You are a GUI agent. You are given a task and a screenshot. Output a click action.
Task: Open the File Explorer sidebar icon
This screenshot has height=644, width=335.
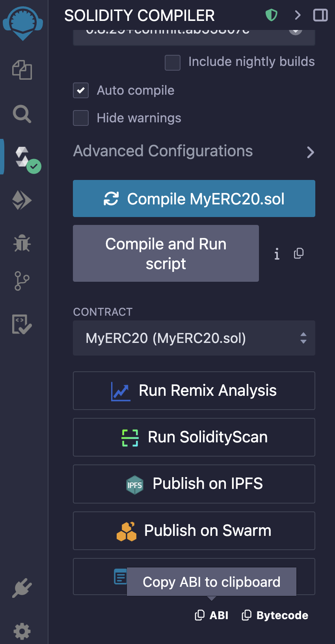pos(22,70)
